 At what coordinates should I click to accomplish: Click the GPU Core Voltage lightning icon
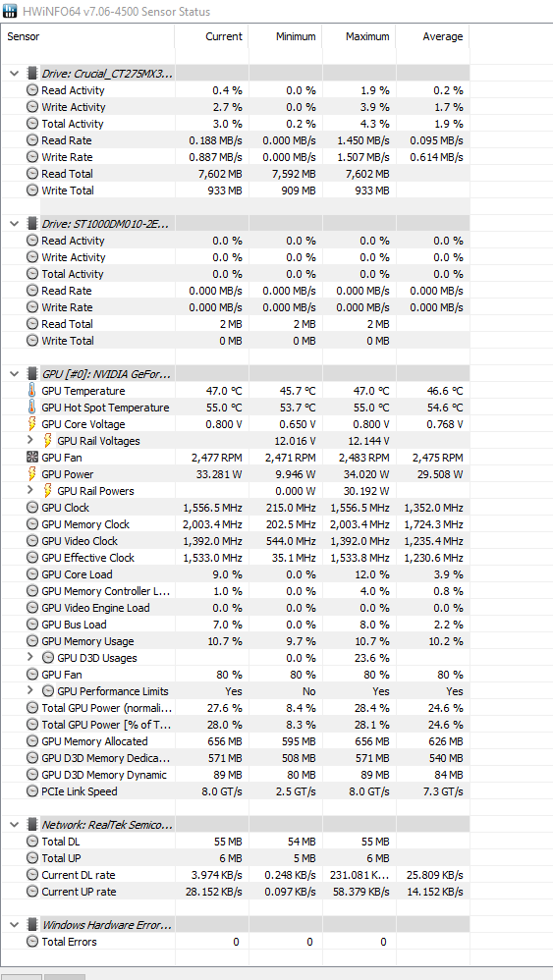[x=31, y=424]
